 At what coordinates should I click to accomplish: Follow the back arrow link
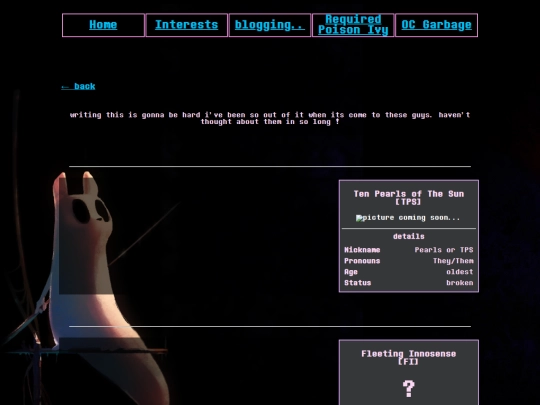pyautogui.click(x=78, y=86)
